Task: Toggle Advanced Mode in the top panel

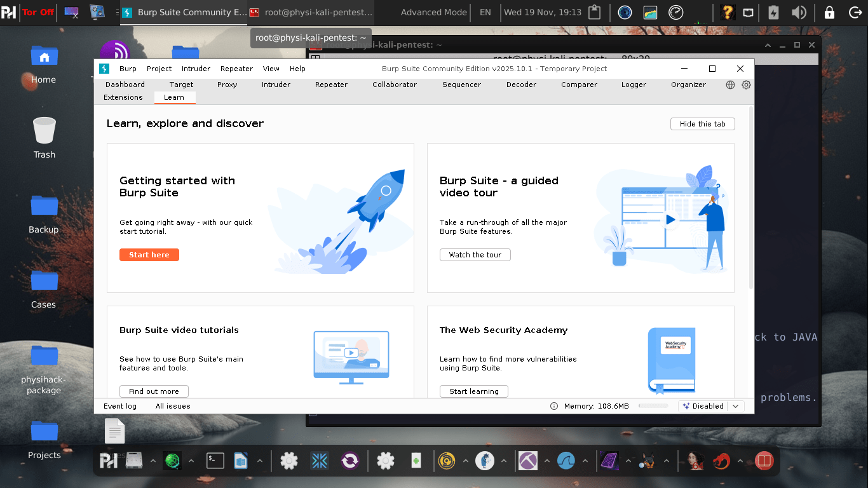Action: coord(433,12)
